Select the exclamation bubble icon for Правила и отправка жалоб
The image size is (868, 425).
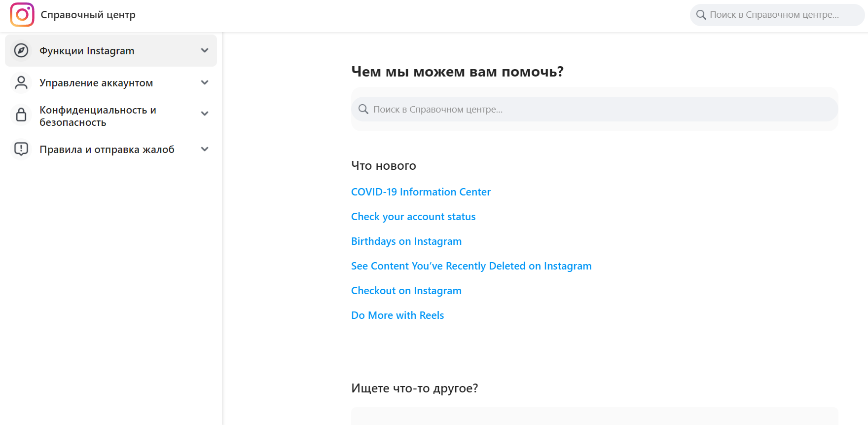[21, 149]
